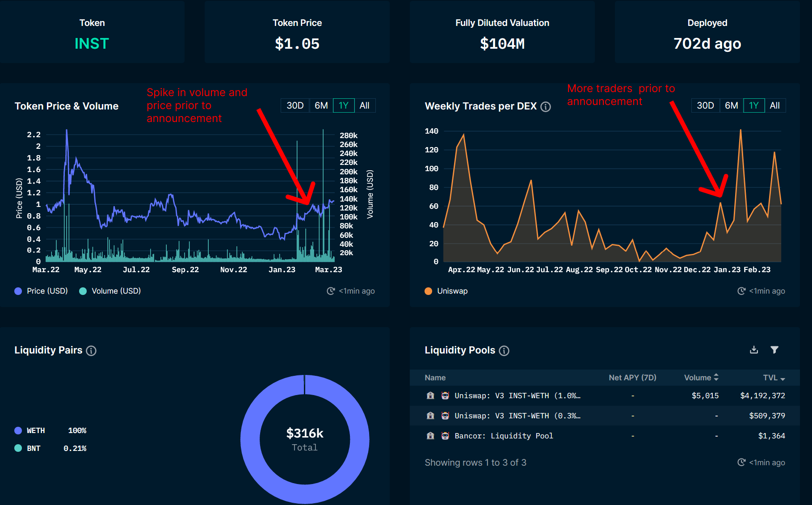Toggle the Volume (USD) series legend
The height and width of the screenshot is (505, 812).
click(110, 291)
